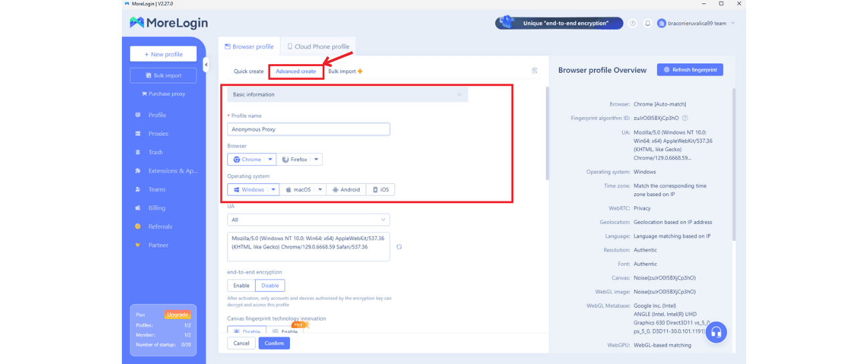This screenshot has width=868, height=364.
Task: Open the Windows version dropdown arrow
Action: pyautogui.click(x=274, y=190)
